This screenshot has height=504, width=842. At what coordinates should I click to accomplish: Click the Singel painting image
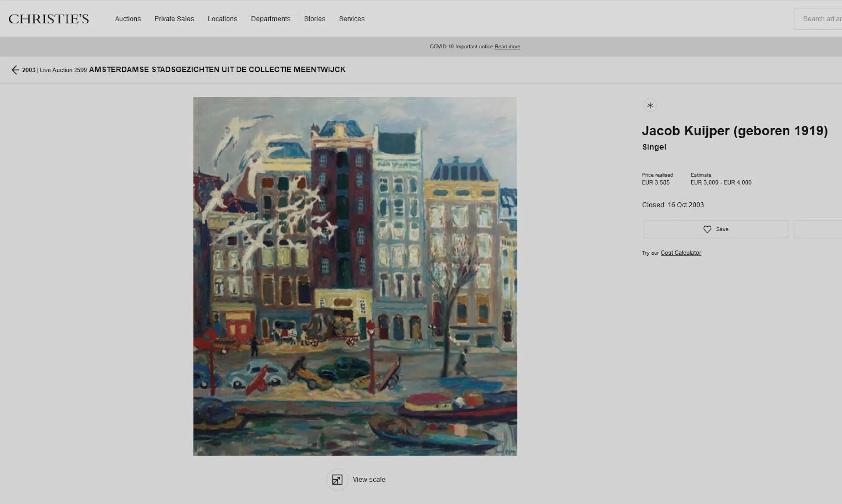355,276
